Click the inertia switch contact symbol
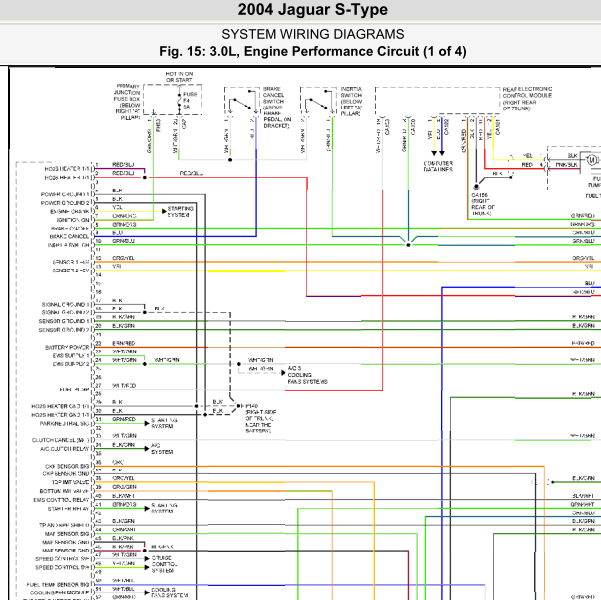The height and width of the screenshot is (600, 601). (317, 102)
